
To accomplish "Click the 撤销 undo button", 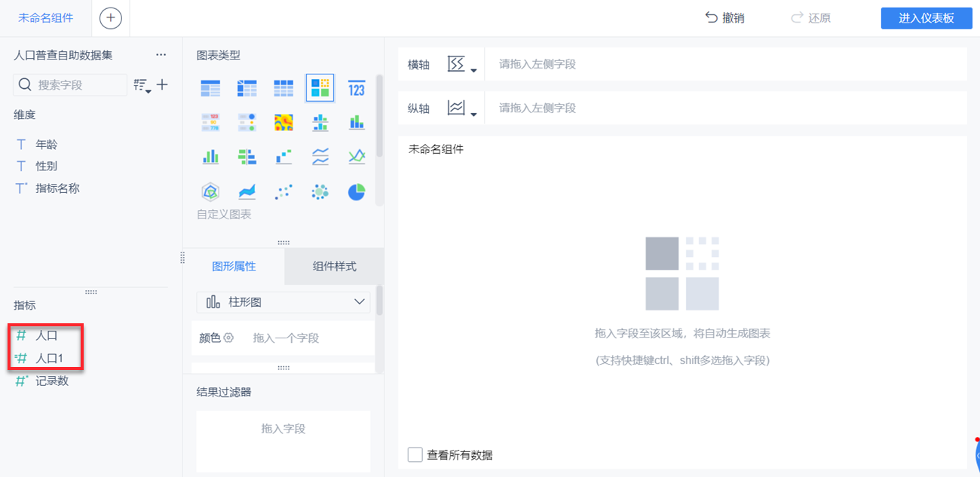I will [724, 18].
